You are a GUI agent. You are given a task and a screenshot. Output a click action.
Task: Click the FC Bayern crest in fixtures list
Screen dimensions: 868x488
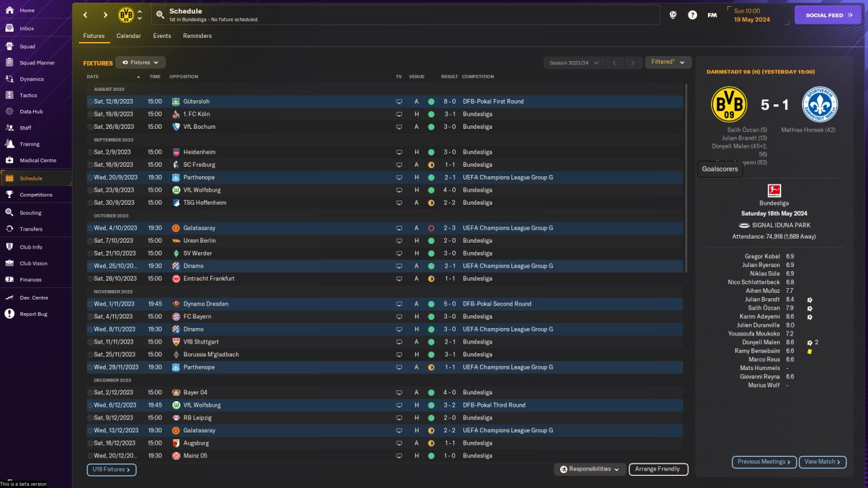(x=176, y=317)
